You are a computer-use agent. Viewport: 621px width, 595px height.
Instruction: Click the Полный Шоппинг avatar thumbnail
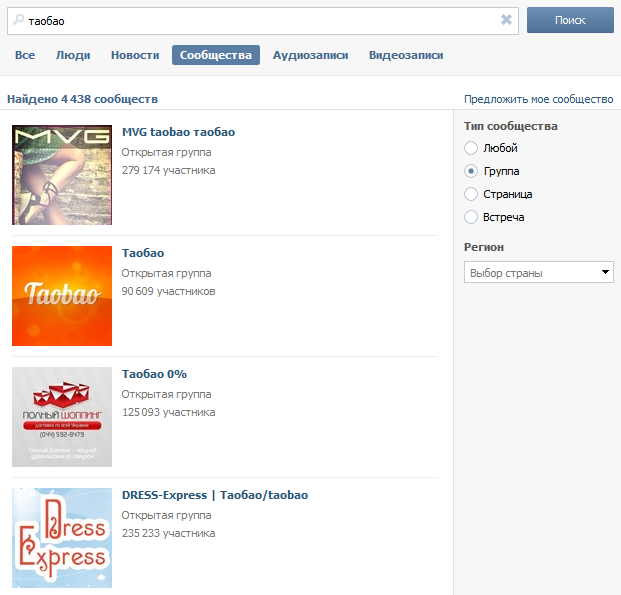[x=62, y=417]
